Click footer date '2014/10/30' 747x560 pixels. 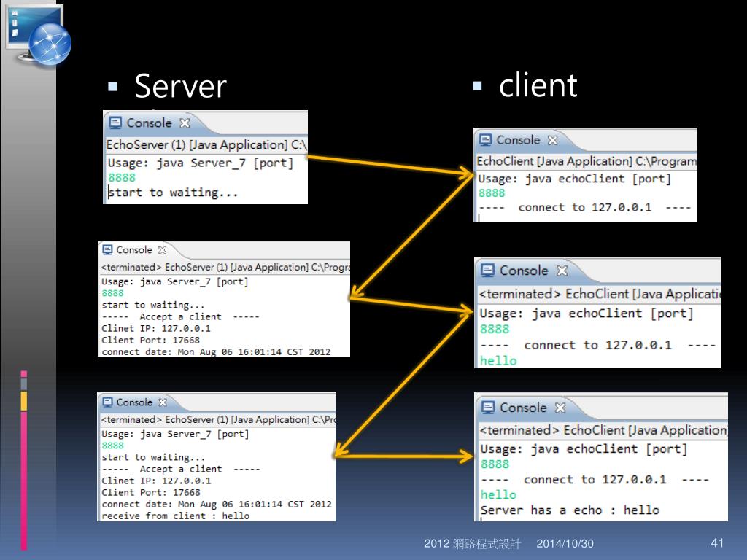[565, 543]
